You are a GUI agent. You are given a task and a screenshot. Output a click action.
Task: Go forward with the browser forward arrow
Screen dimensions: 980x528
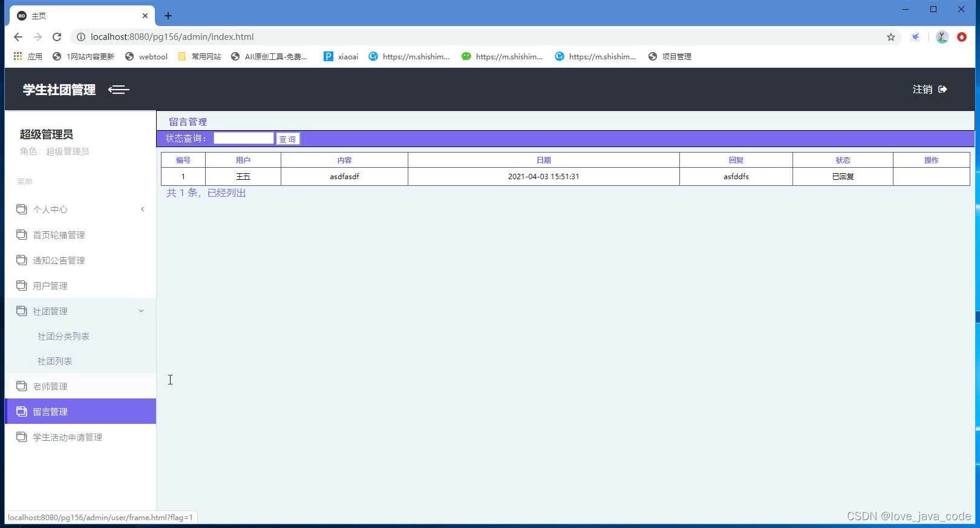[38, 37]
